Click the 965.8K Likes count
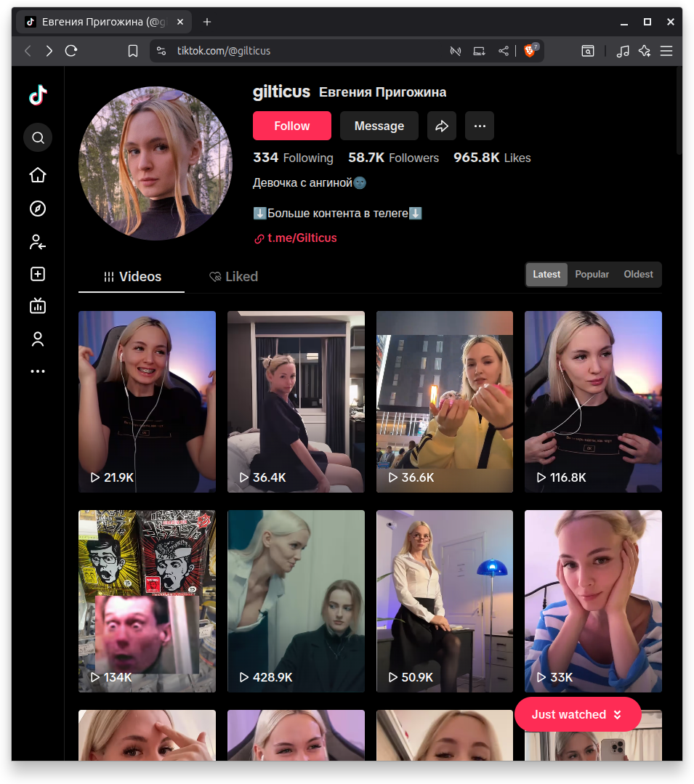 492,158
